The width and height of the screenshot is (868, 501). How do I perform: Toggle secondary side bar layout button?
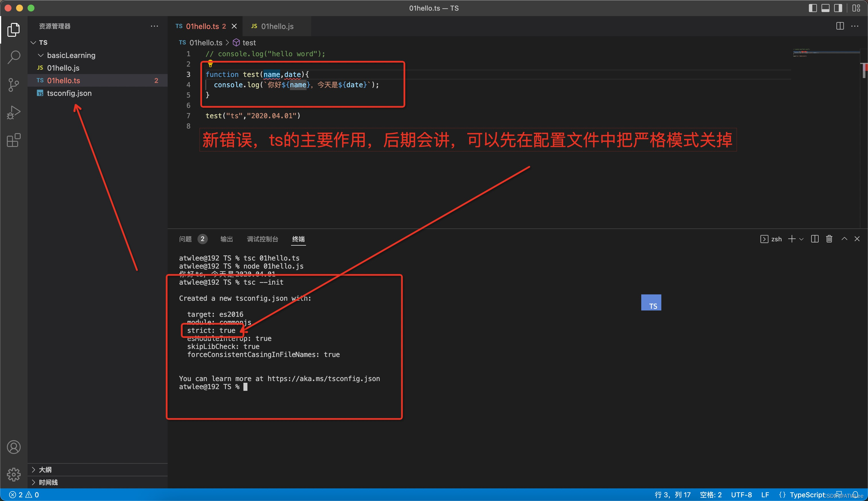pyautogui.click(x=838, y=8)
